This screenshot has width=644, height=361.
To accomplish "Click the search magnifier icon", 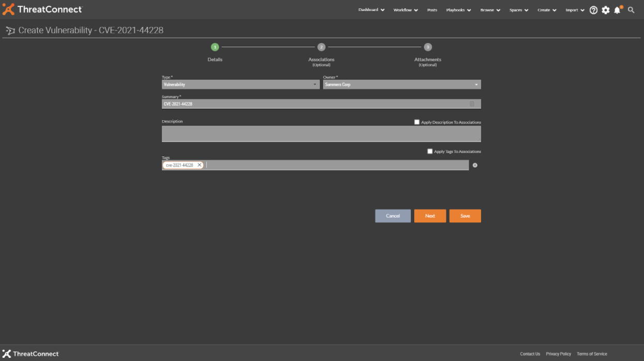I will point(631,10).
